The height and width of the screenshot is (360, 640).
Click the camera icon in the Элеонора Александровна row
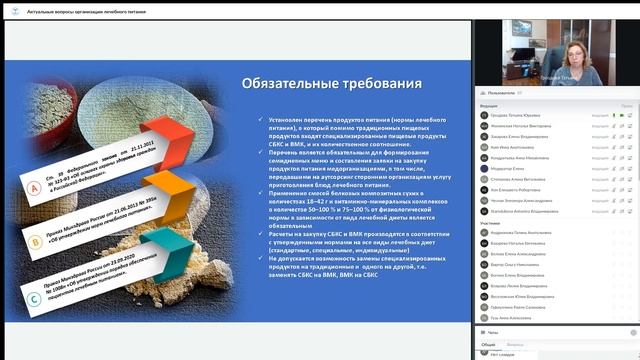622,201
